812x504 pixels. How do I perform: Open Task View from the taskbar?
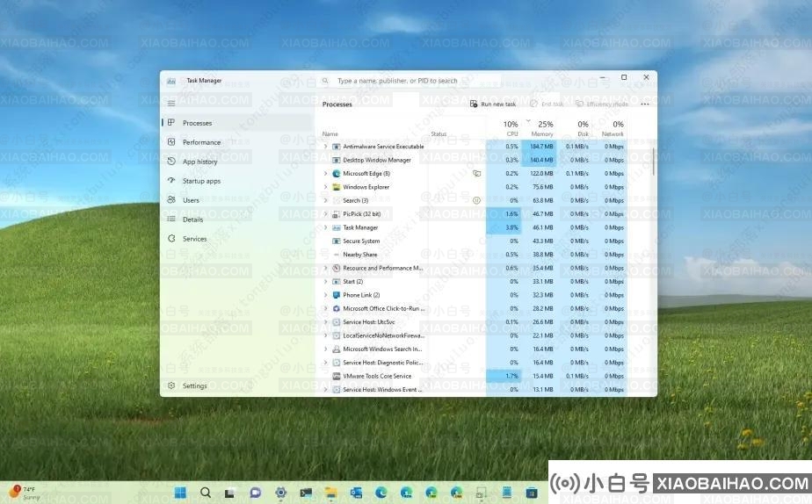tap(229, 493)
